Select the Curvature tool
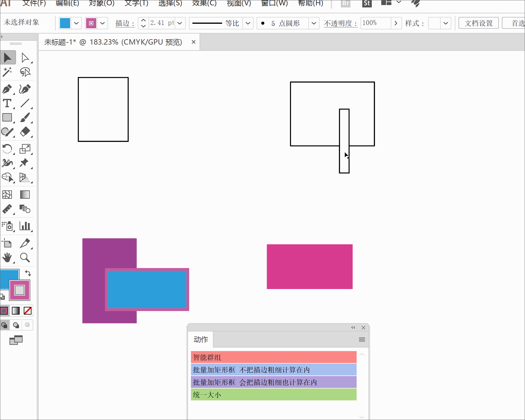The image size is (525, 420). tap(25, 89)
